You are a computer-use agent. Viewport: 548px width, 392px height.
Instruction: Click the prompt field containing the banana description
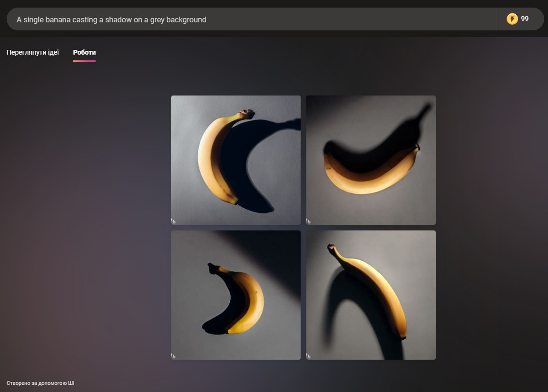pos(251,19)
